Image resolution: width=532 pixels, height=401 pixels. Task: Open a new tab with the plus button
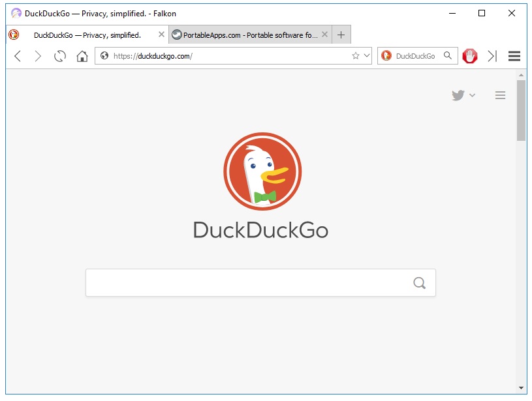(341, 35)
